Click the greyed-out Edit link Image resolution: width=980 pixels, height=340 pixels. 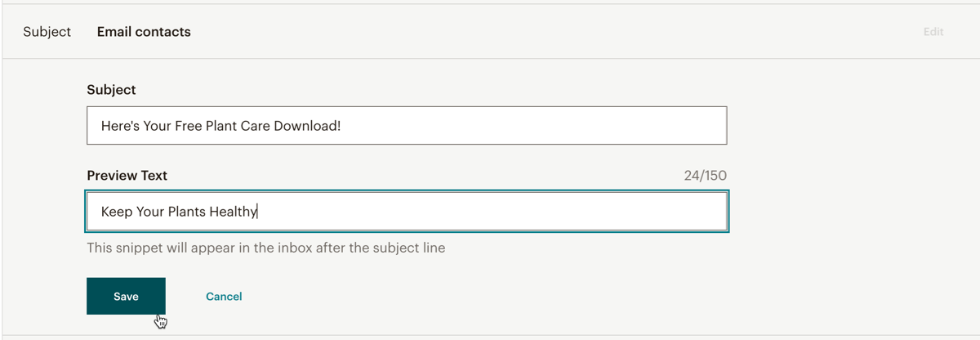933,32
